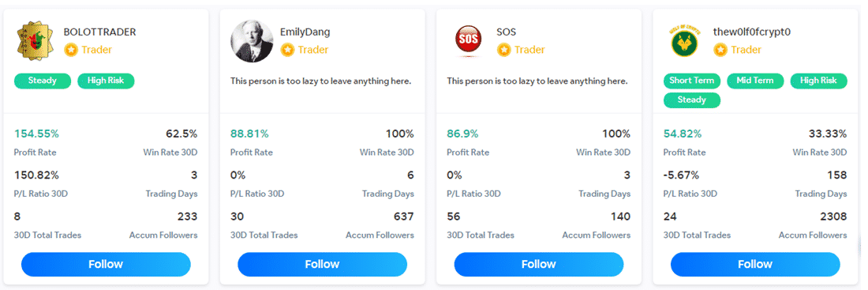Screen dimensions: 868x290
Task: Click the star Trader badge under thew0lf0fcrypt0
Action: tap(737, 50)
